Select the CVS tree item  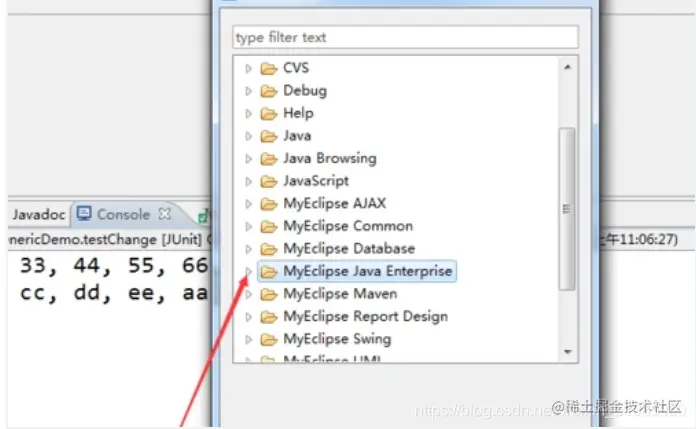296,68
